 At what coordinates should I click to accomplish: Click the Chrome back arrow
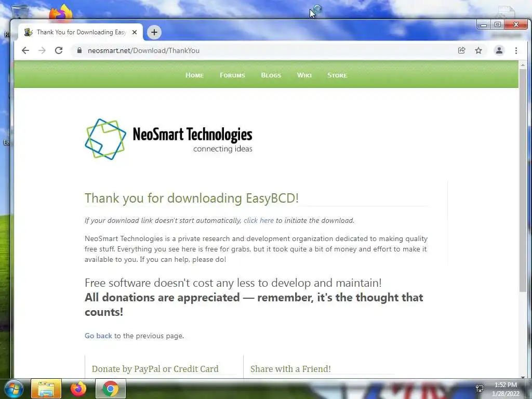pyautogui.click(x=25, y=50)
